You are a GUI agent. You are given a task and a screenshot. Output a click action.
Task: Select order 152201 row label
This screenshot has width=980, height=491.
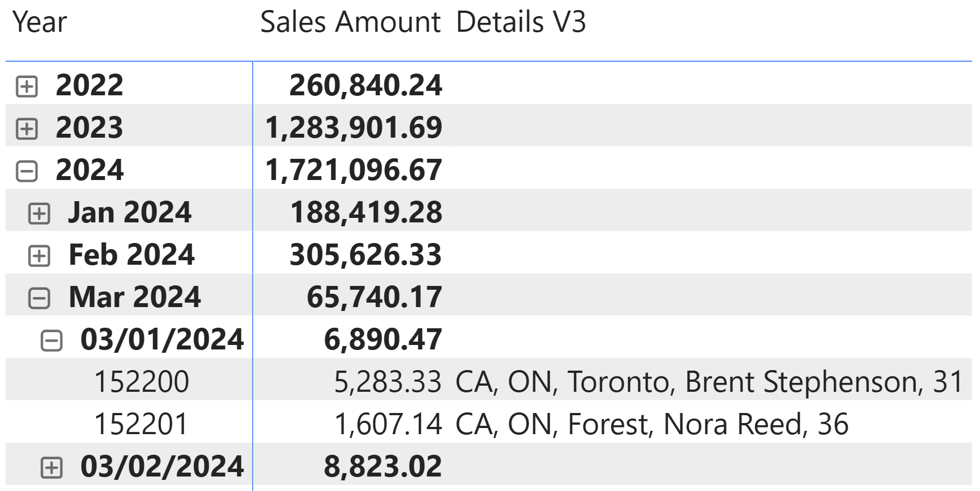tap(142, 424)
